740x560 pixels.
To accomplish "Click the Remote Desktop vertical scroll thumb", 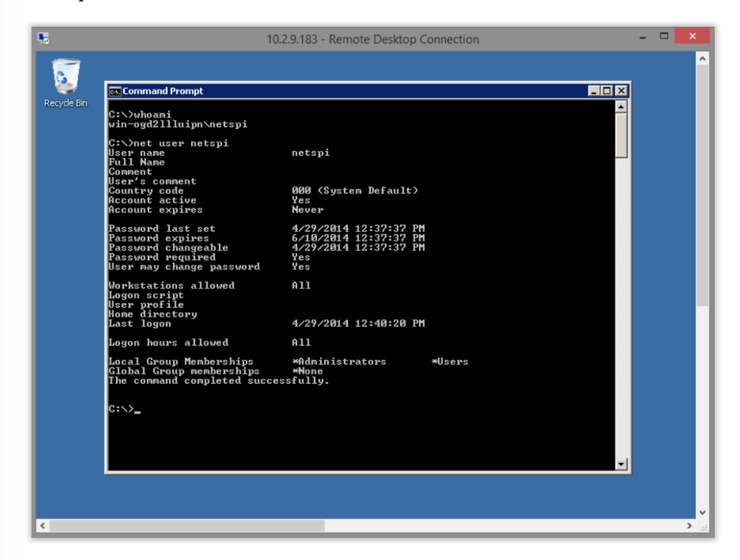I will click(702, 185).
